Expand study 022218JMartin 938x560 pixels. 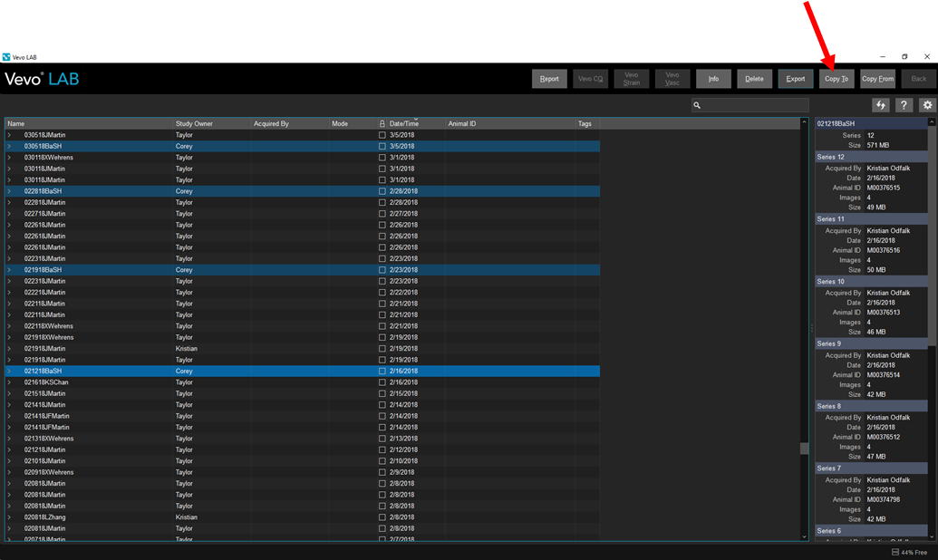coord(9,293)
